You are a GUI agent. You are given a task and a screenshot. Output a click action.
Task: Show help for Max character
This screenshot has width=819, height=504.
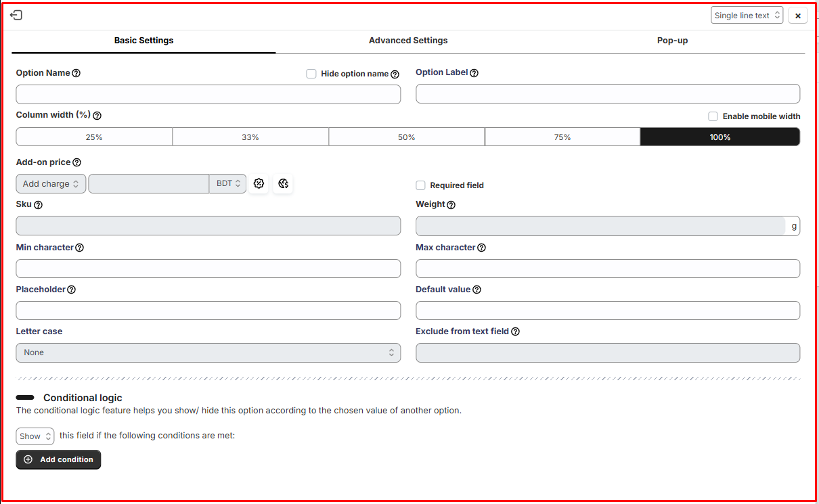482,248
